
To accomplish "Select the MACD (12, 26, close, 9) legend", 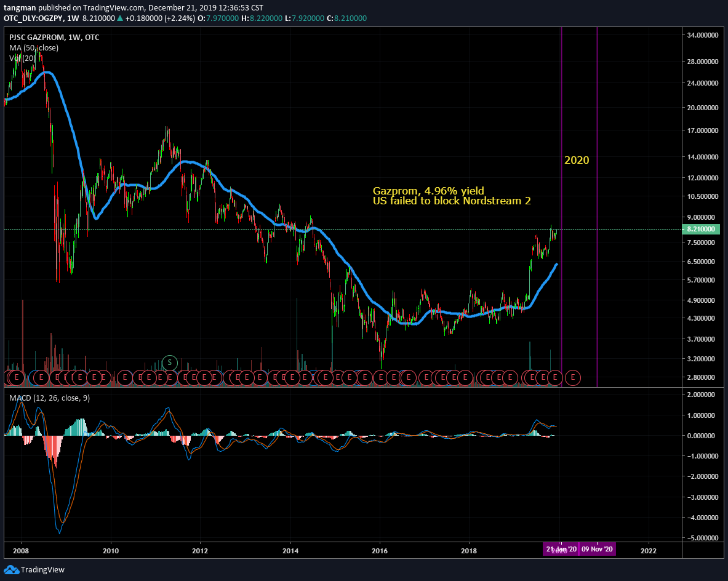I will click(50, 398).
